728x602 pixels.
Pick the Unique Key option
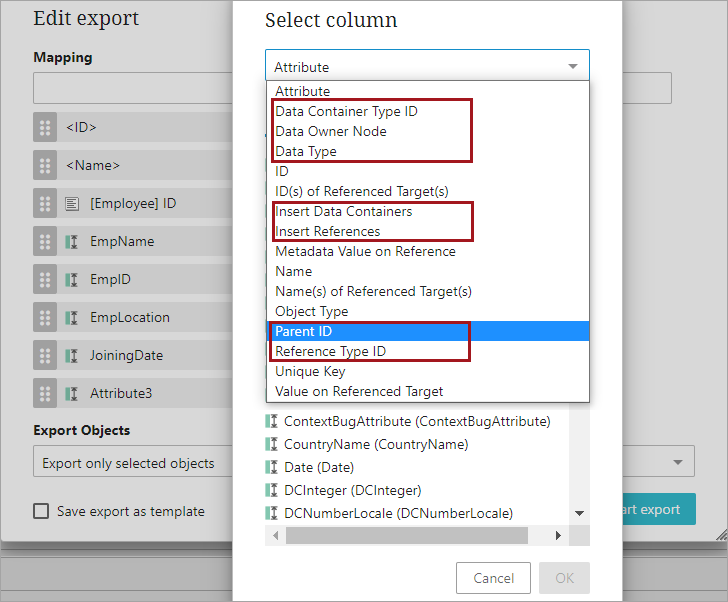pos(310,371)
